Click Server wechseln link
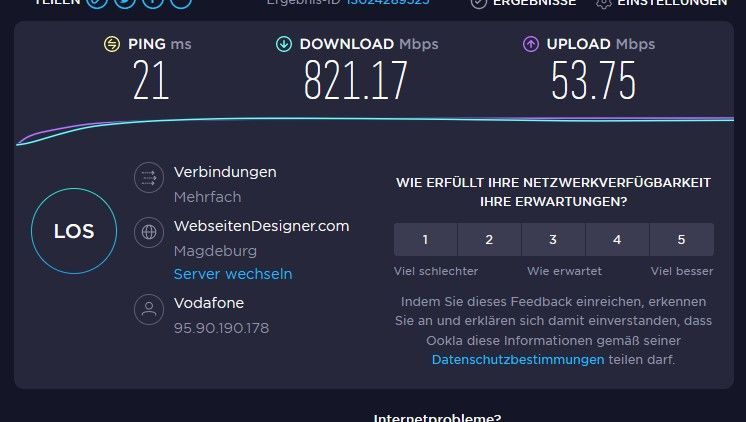 pyautogui.click(x=233, y=274)
